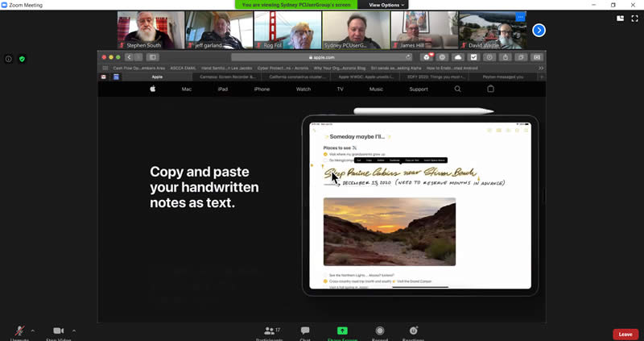The width and height of the screenshot is (644, 341).
Task: Click the cloud icon in Safari toolbar
Action: [x=458, y=57]
